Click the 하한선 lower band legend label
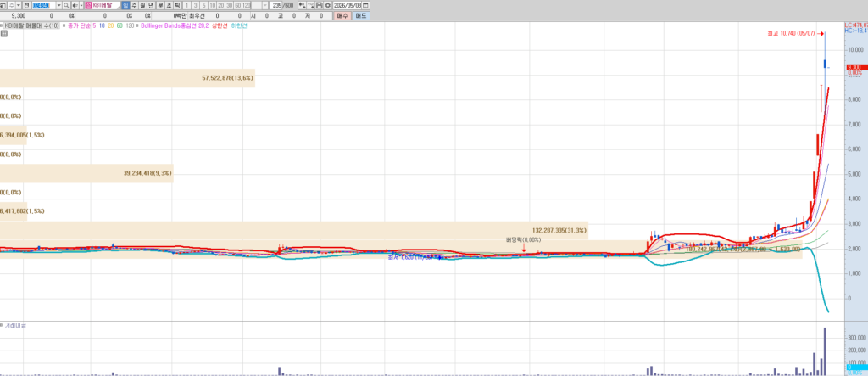The width and height of the screenshot is (868, 376). pos(238,25)
